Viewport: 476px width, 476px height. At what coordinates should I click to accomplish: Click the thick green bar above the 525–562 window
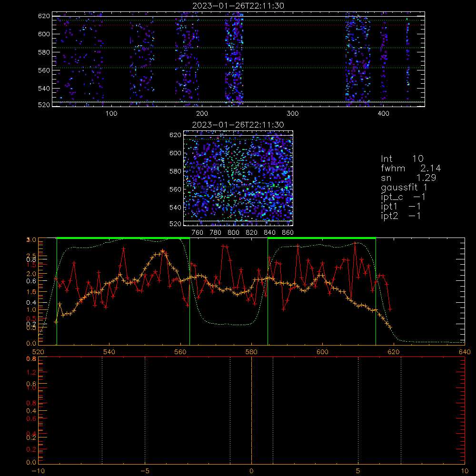pos(123,238)
